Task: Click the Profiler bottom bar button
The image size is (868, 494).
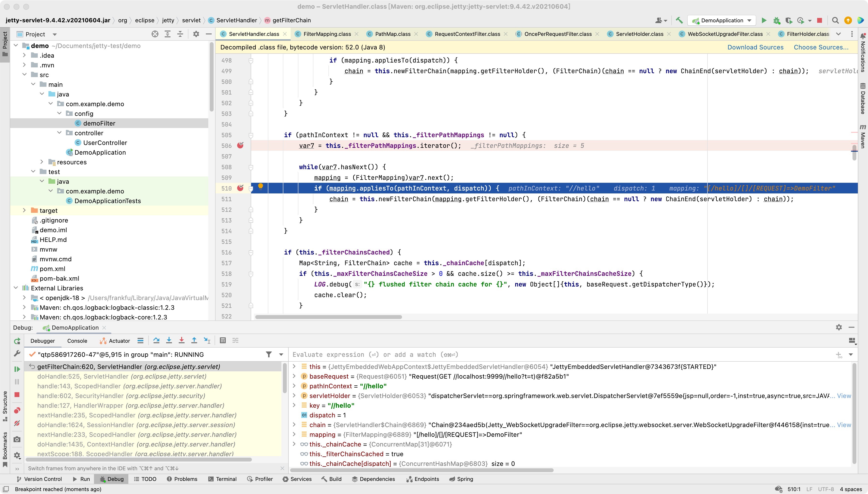Action: tap(260, 479)
